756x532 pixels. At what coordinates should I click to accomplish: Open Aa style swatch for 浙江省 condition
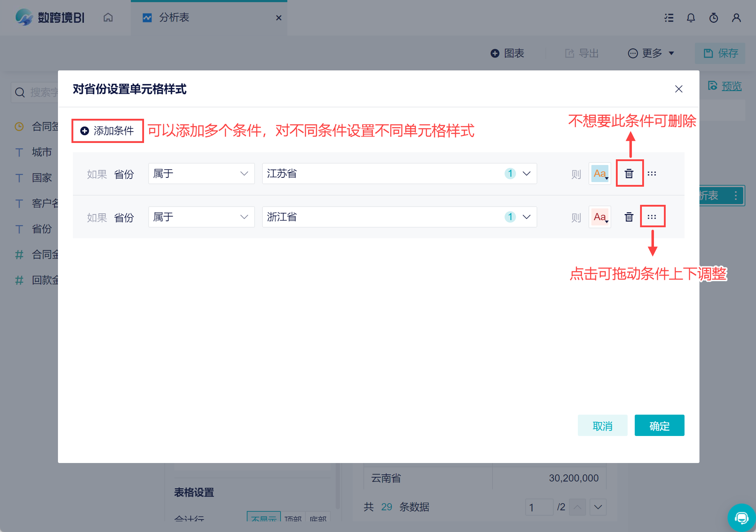[x=600, y=217]
